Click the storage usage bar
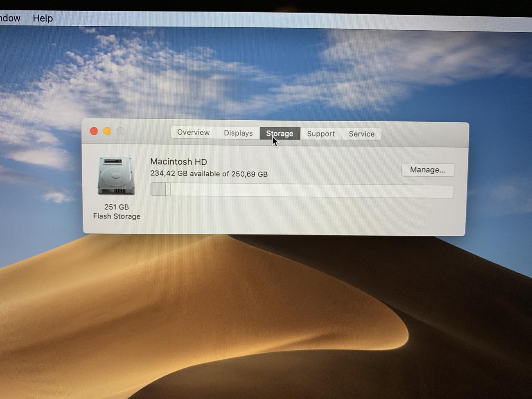532x399 pixels. coord(302,190)
